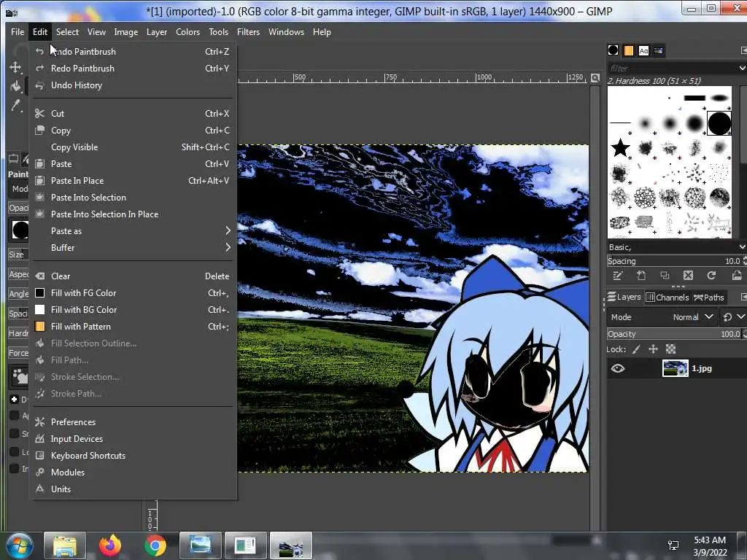Screen dimensions: 747x560
Task: Open Chrome from the taskbar
Action: coord(155,545)
